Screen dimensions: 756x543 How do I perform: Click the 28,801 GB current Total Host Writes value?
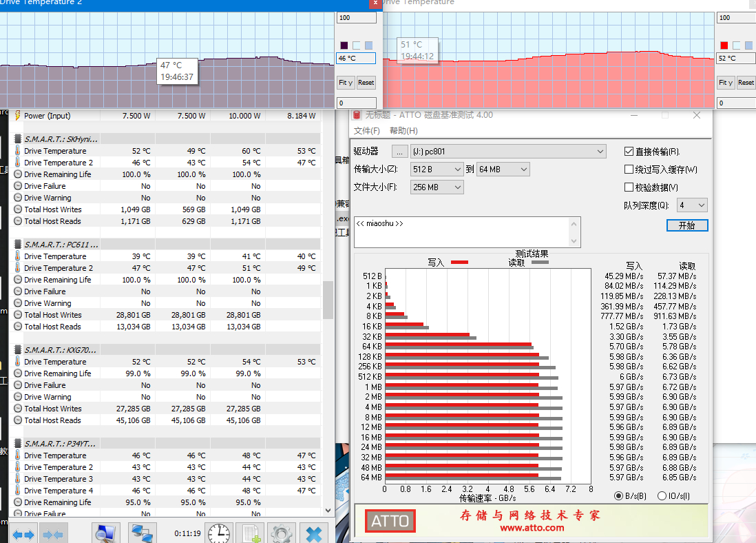pyautogui.click(x=134, y=315)
